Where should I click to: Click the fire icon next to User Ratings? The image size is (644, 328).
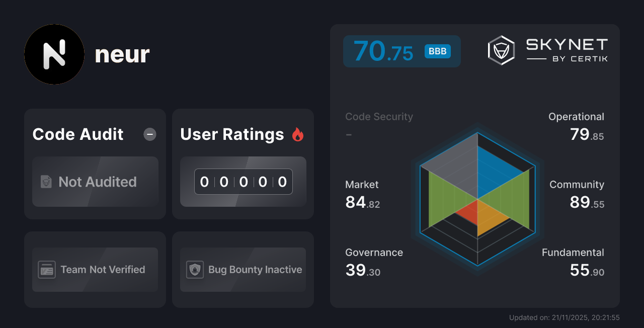point(298,134)
